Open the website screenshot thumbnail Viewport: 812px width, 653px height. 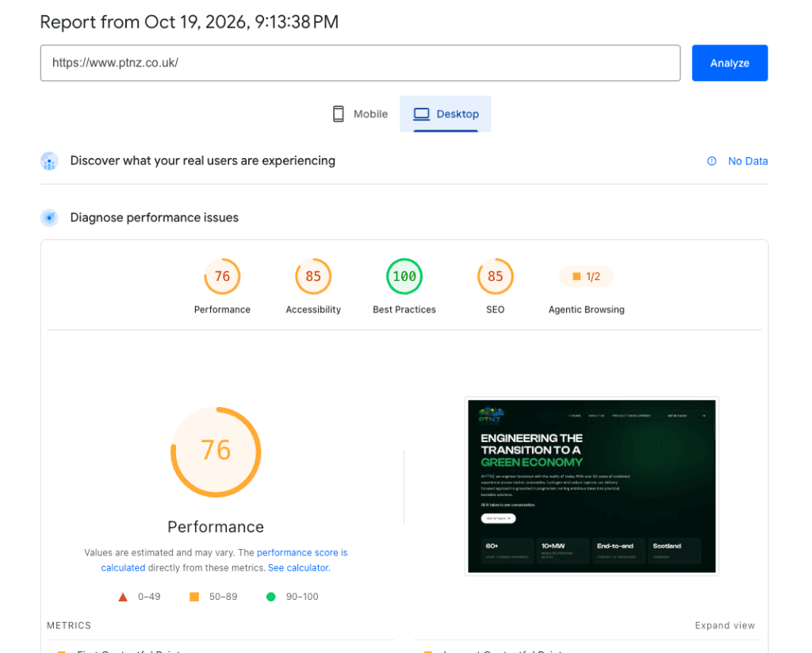tap(592, 486)
